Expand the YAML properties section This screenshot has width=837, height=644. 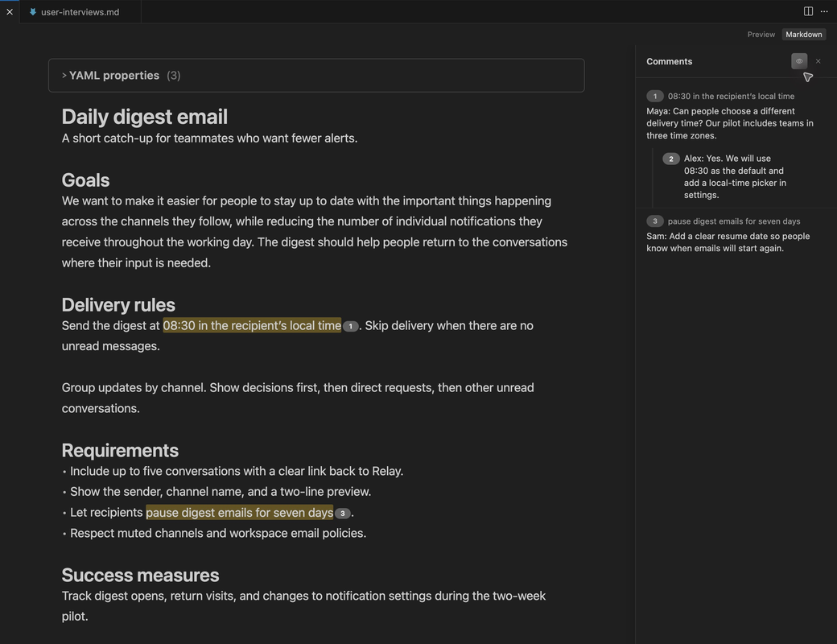click(316, 76)
